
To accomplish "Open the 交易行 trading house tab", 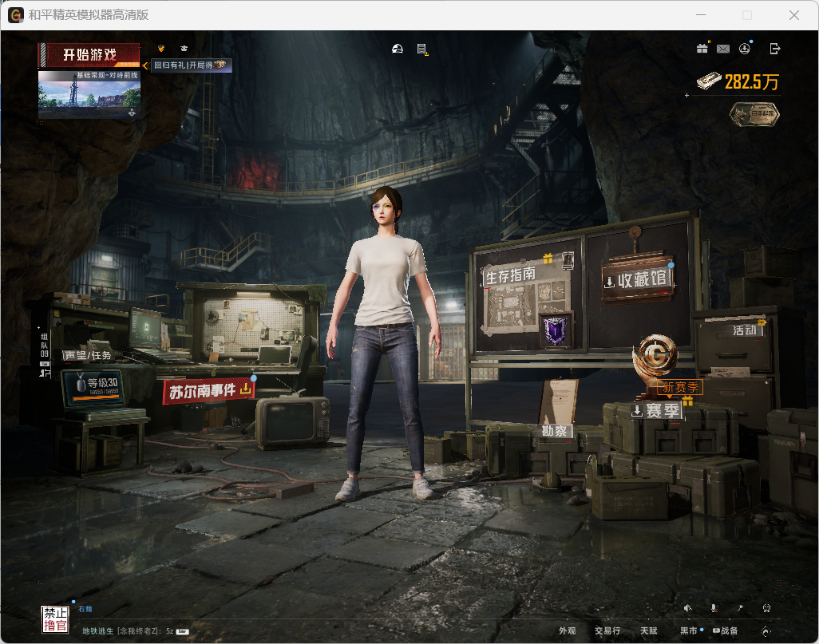I will point(607,631).
